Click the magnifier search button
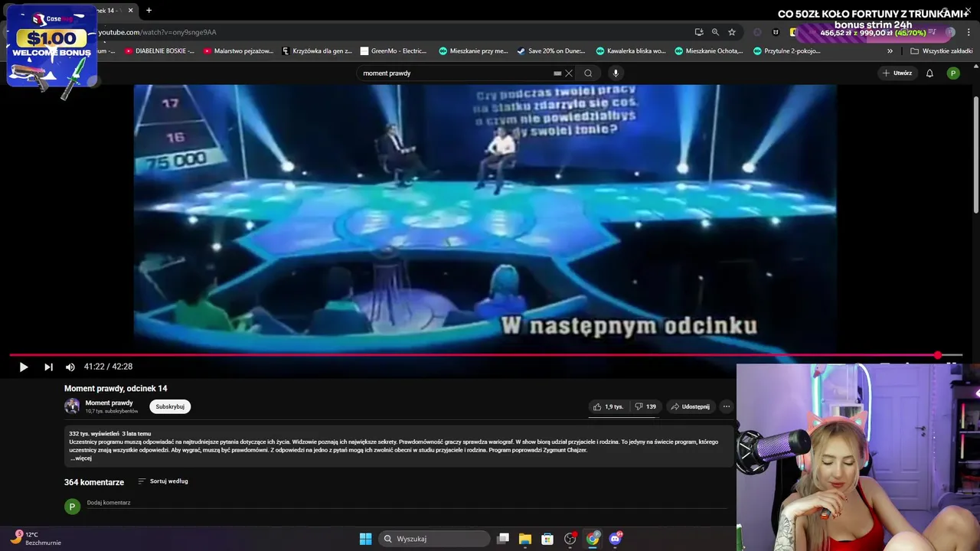Screen dimensions: 980x551 tap(588, 73)
